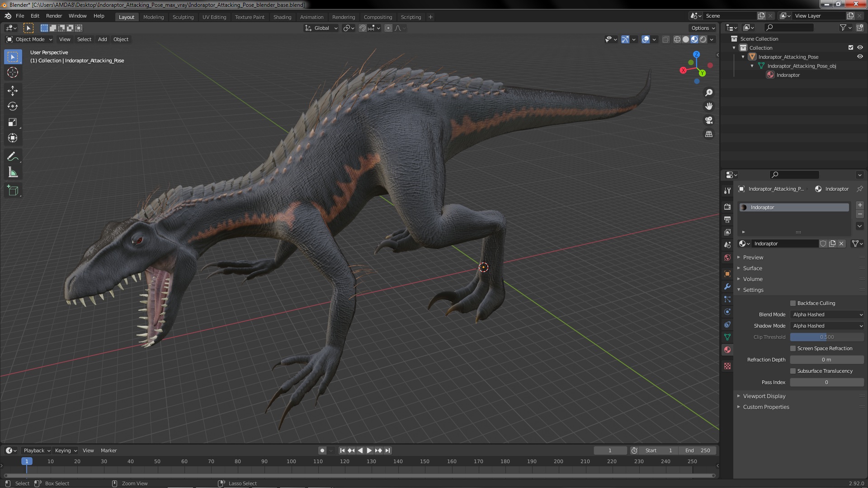Click Refraction Depth value field
The image size is (868, 488).
[827, 360]
